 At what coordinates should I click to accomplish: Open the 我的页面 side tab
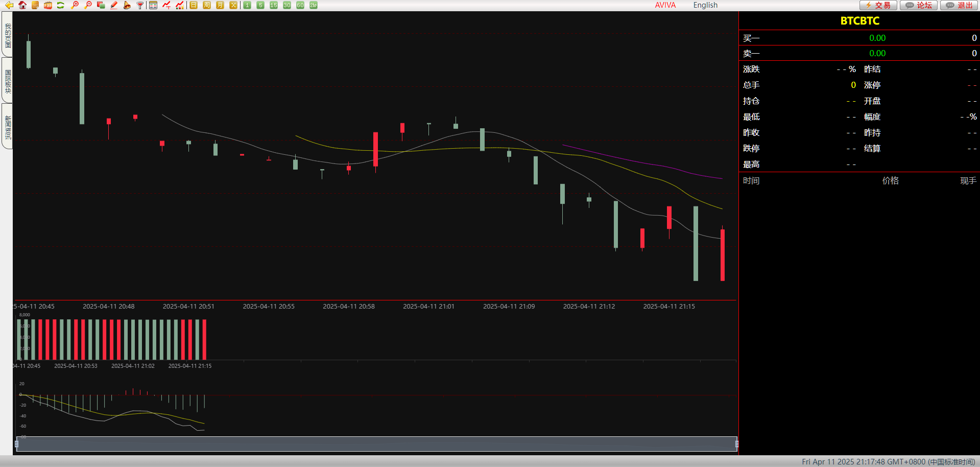pyautogui.click(x=7, y=35)
